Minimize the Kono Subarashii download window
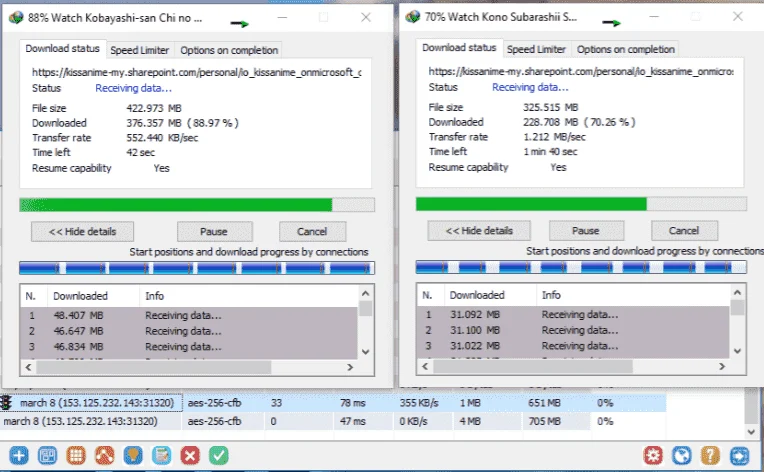 (654, 17)
